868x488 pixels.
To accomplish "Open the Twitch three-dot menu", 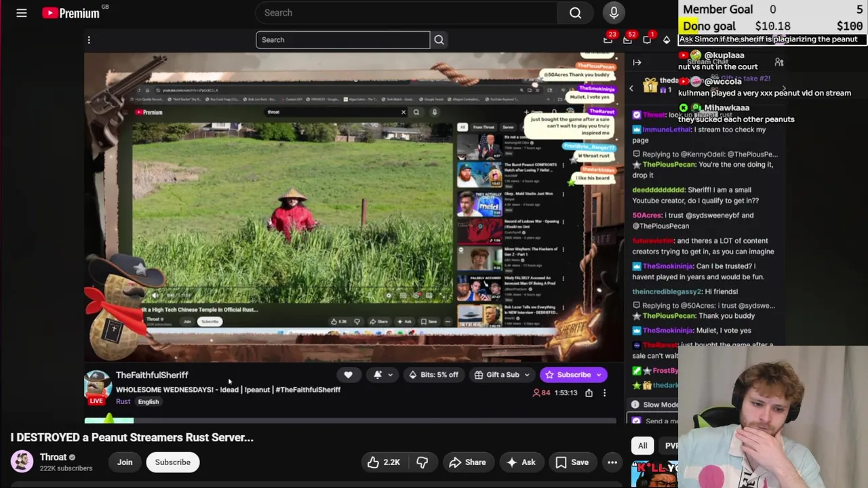I will click(x=89, y=40).
